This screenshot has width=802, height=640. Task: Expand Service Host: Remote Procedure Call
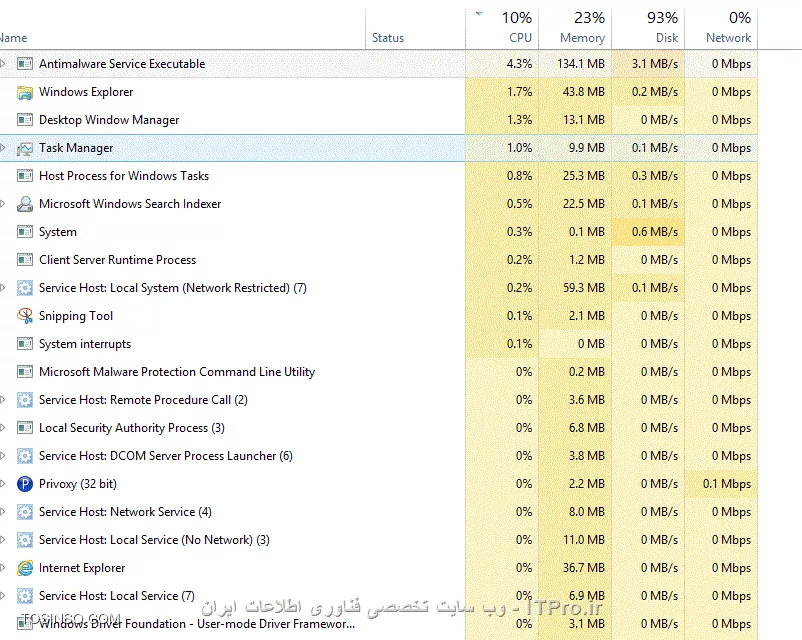pyautogui.click(x=3, y=400)
